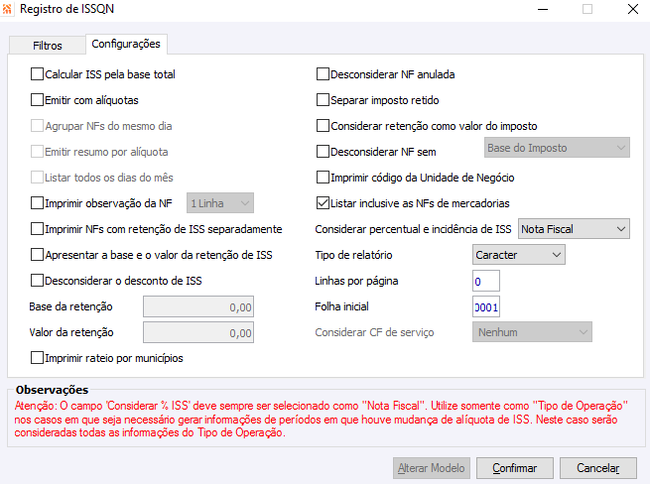Open the Considerar CF de serviço dropdown
This screenshot has width=650, height=484.
pos(532,332)
